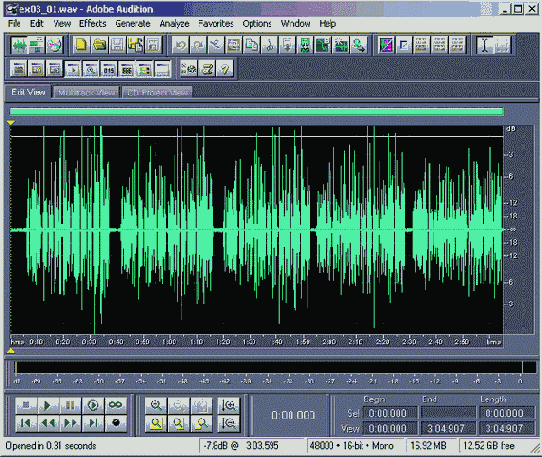Click the Zoom Out Vertically button
The width and height of the screenshot is (542, 457).
click(x=229, y=423)
